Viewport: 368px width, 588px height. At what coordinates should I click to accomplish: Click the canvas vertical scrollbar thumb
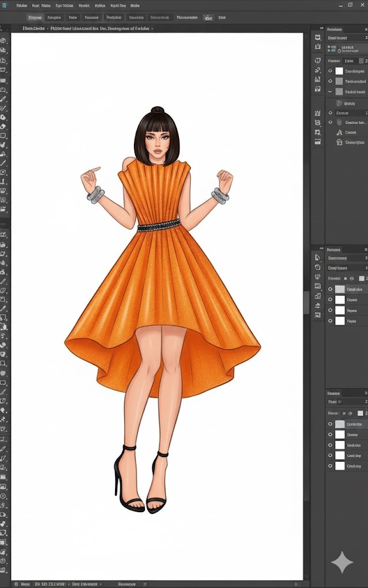(x=306, y=303)
